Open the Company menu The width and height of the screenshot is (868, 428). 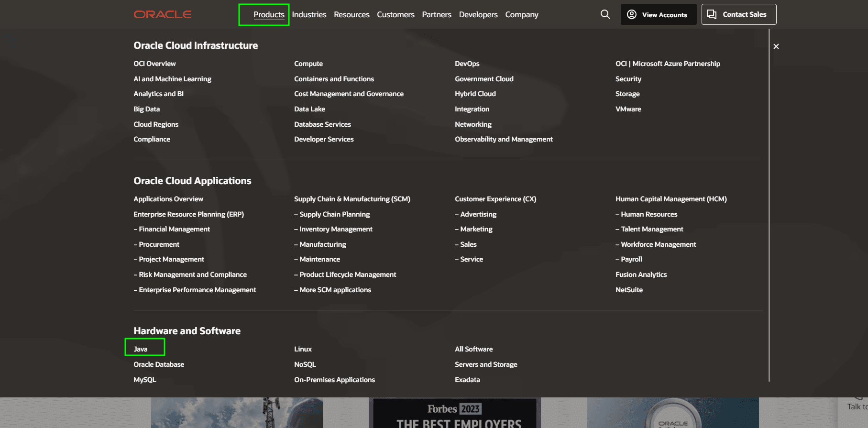522,15
